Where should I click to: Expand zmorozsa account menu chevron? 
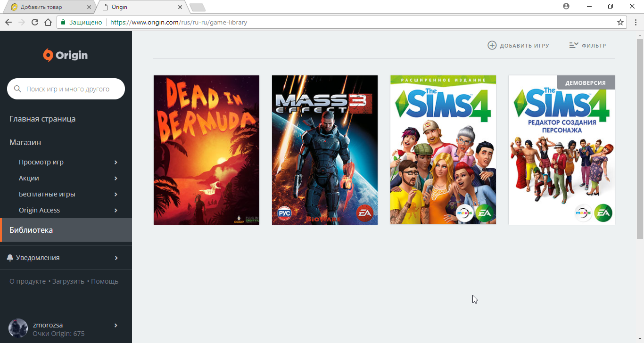click(116, 325)
